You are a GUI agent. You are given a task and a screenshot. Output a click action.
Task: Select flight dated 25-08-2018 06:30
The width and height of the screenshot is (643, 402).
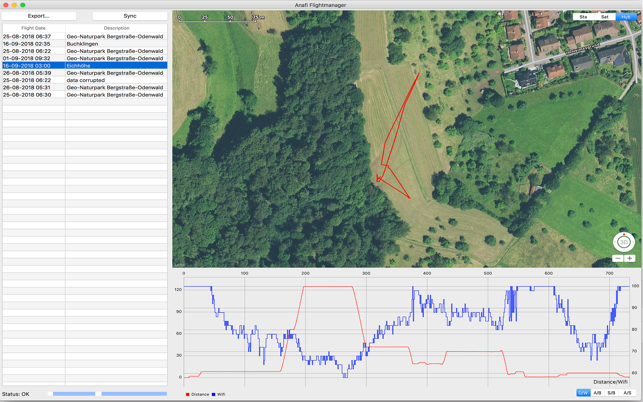tap(85, 95)
